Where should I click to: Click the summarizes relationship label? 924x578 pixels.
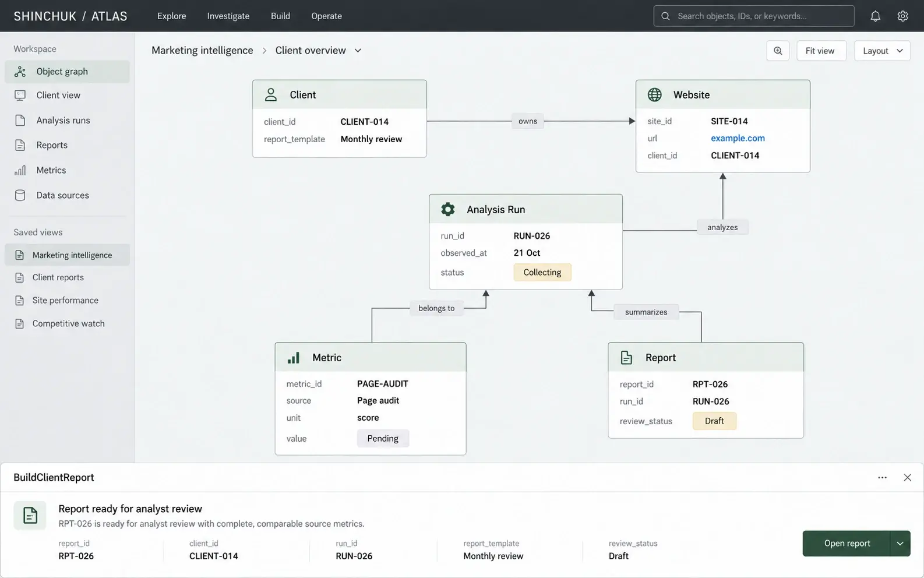coord(646,312)
